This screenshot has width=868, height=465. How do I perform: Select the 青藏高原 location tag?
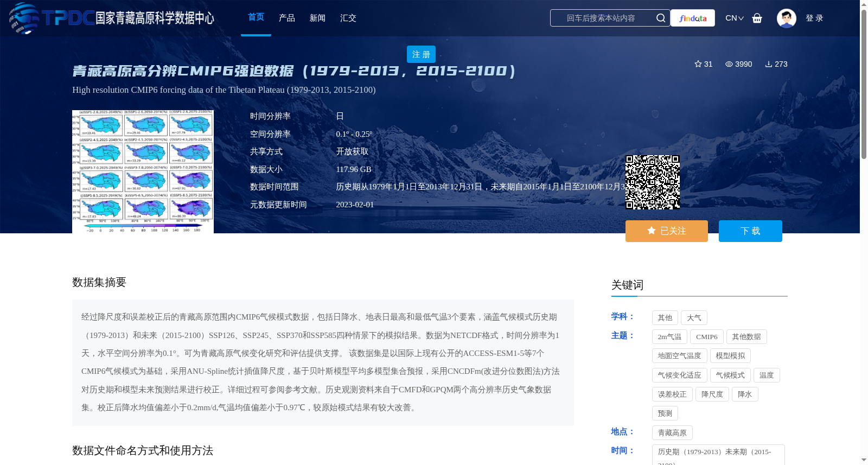coord(672,433)
